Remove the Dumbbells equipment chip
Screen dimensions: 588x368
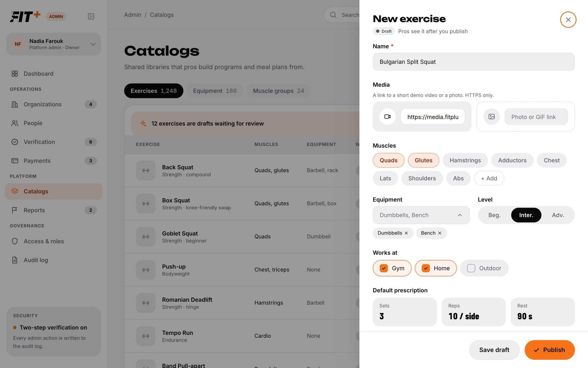tap(406, 233)
